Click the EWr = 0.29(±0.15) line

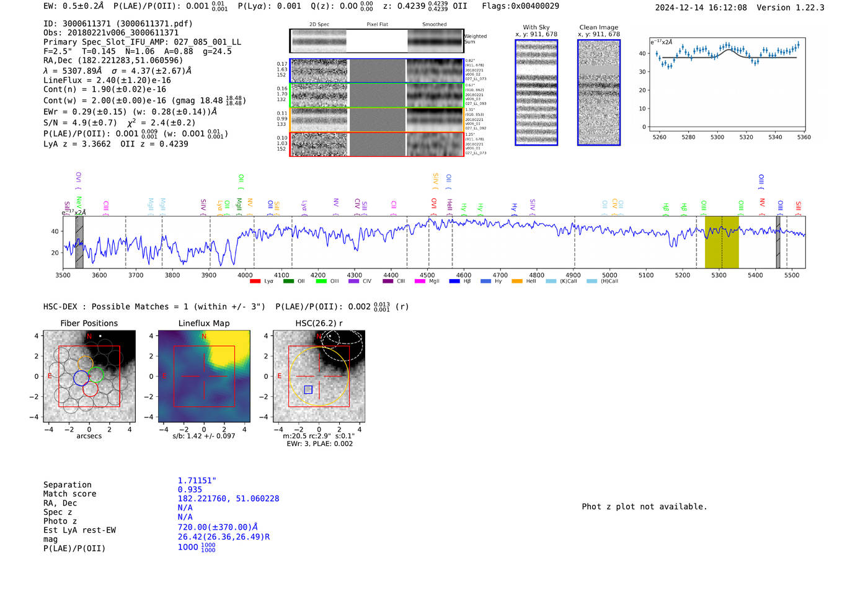pyautogui.click(x=130, y=112)
